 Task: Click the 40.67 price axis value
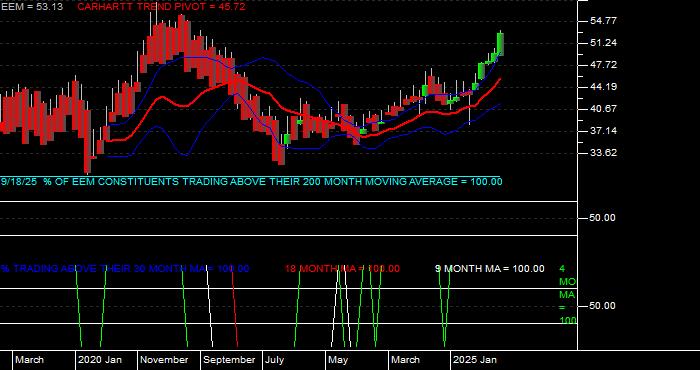(603, 108)
